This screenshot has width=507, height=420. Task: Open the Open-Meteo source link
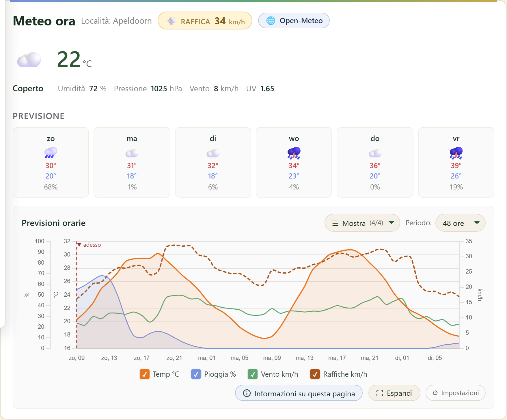[294, 21]
